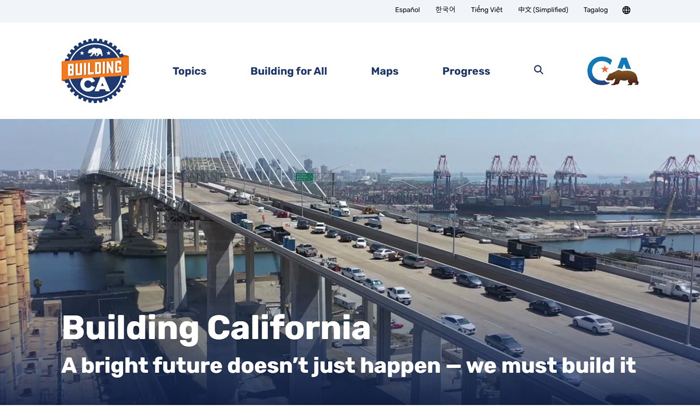Go to CA.gov via bear logo
The height and width of the screenshot is (406, 700).
pos(612,71)
